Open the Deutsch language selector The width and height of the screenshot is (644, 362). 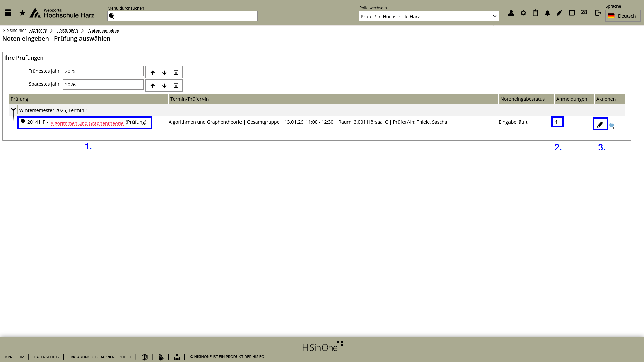point(623,16)
